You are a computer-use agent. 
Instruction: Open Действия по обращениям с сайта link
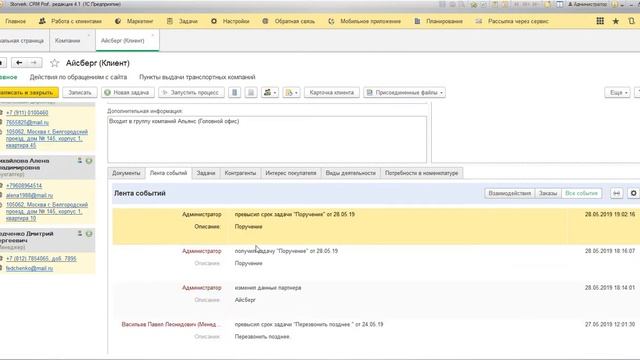click(x=78, y=77)
